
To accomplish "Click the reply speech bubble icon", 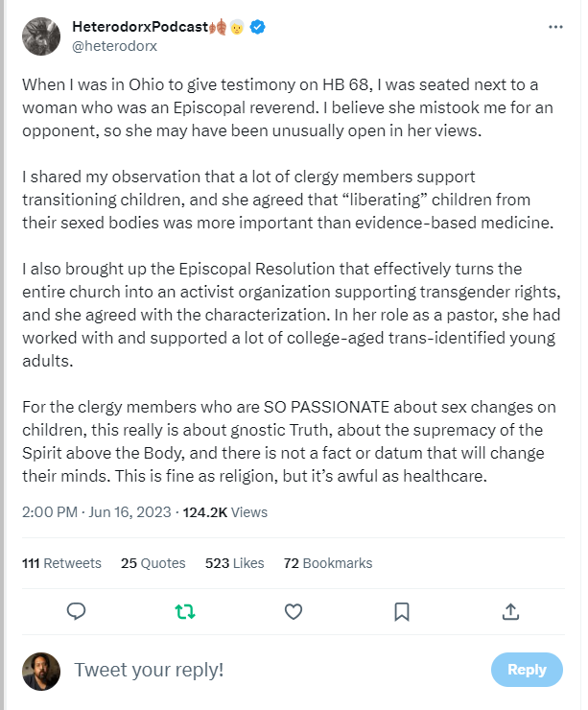I will [77, 611].
